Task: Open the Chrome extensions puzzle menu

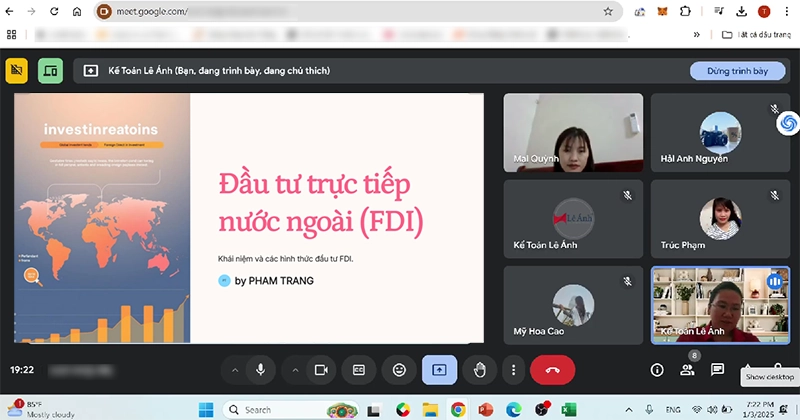Action: click(x=685, y=12)
